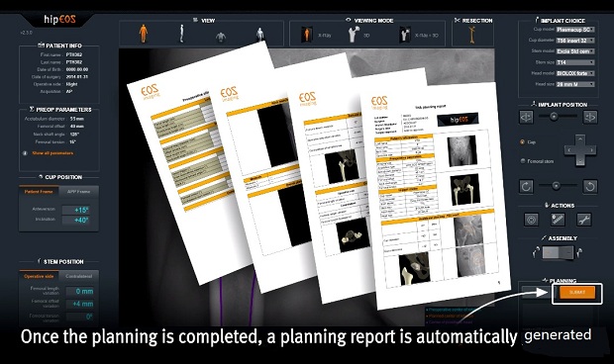Open the Head size dropdown

pos(575,84)
